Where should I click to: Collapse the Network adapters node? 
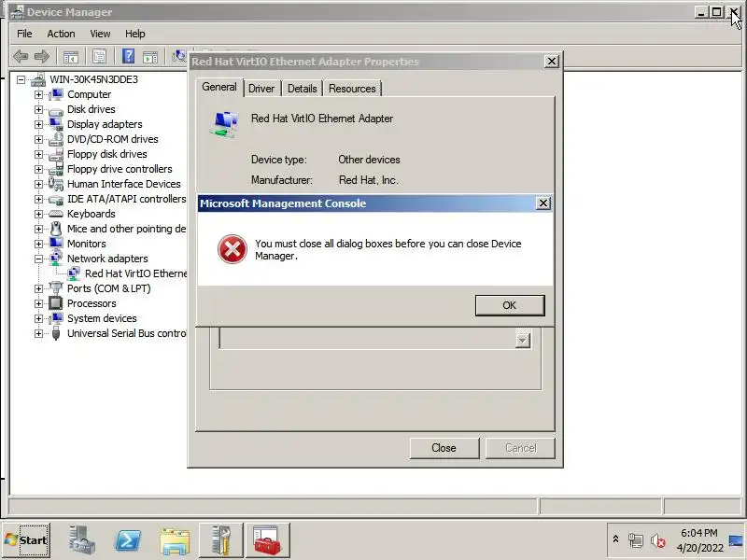(x=38, y=259)
